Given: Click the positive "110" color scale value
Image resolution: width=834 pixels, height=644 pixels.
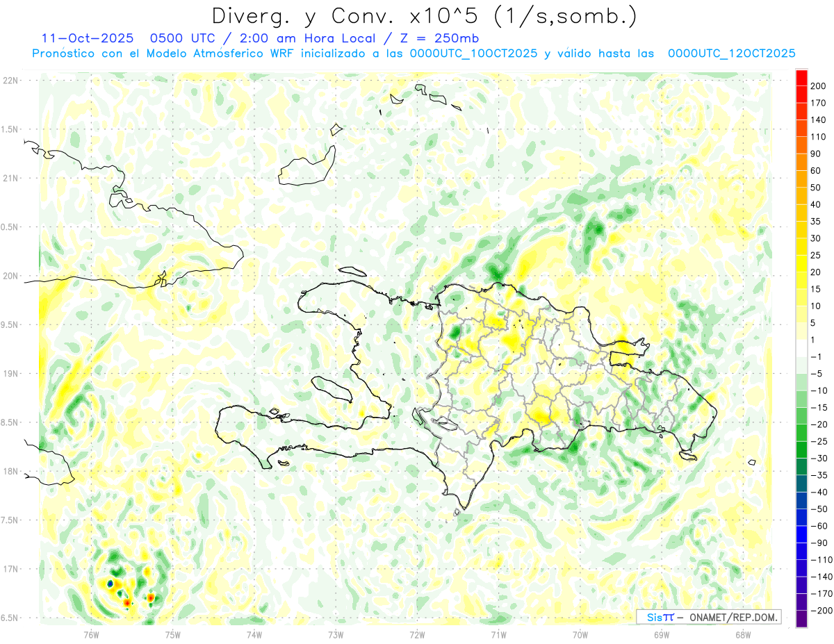Looking at the screenshot, I should pos(819,137).
